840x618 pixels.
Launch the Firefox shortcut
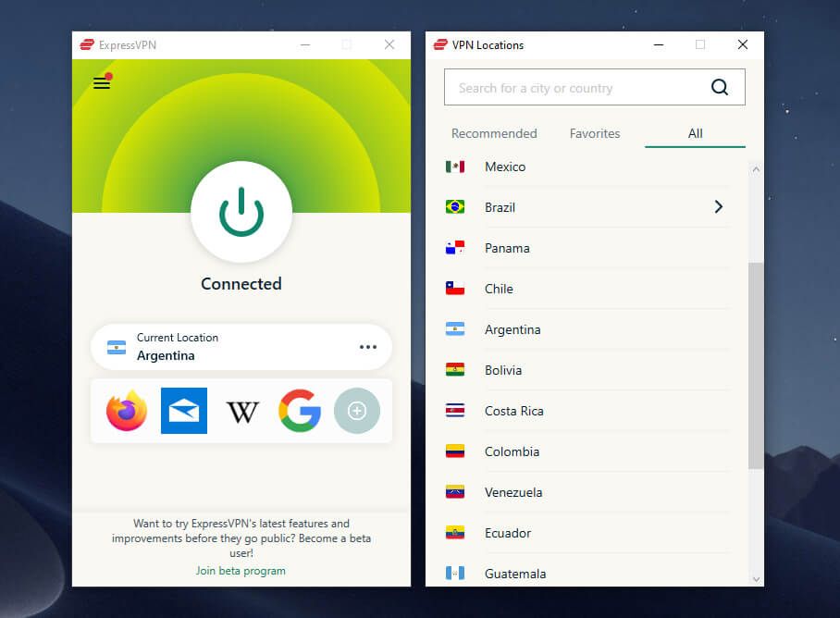point(127,410)
